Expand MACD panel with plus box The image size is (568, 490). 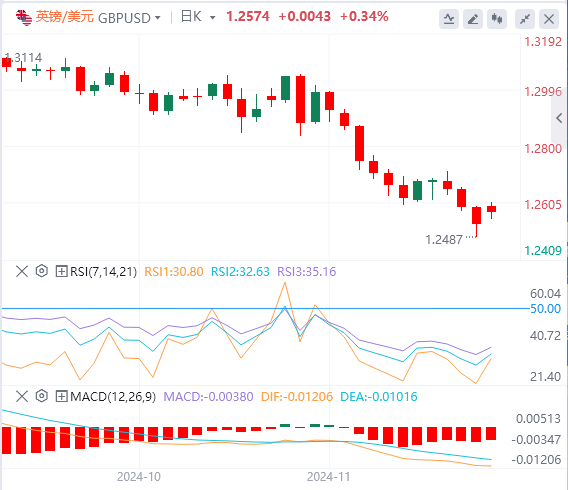(61, 397)
